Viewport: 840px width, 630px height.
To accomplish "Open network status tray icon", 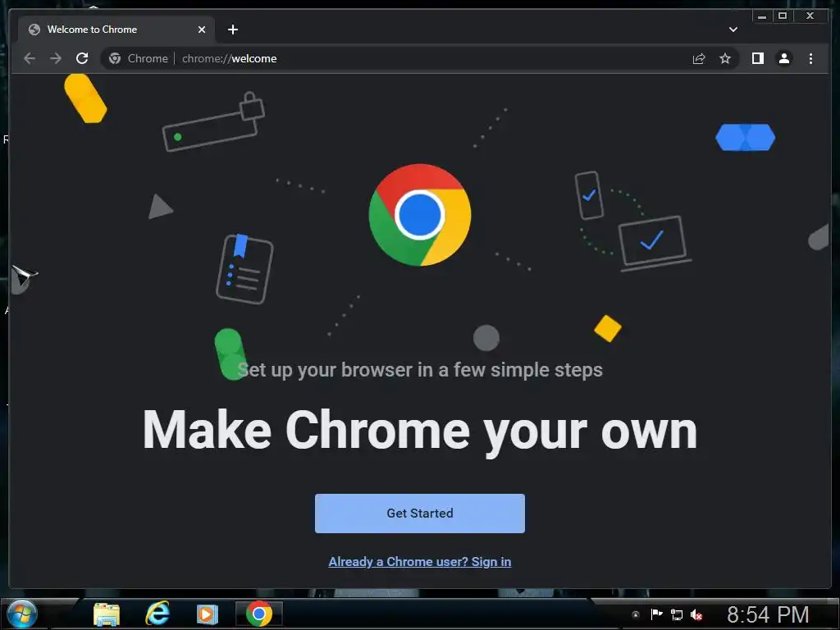I will [x=677, y=614].
